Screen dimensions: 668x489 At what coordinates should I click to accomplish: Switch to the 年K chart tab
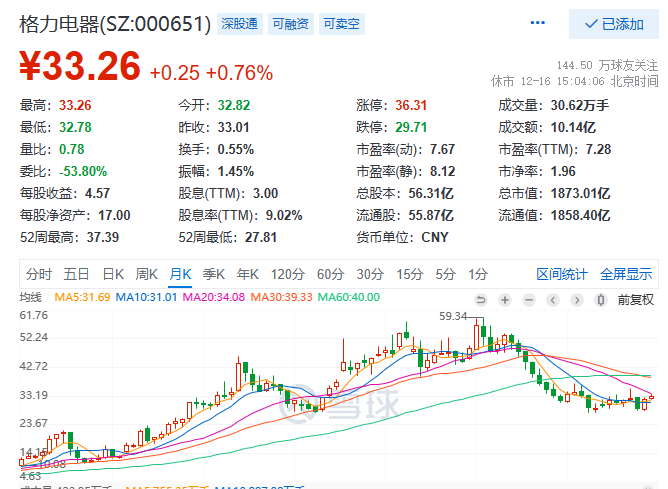coord(248,274)
